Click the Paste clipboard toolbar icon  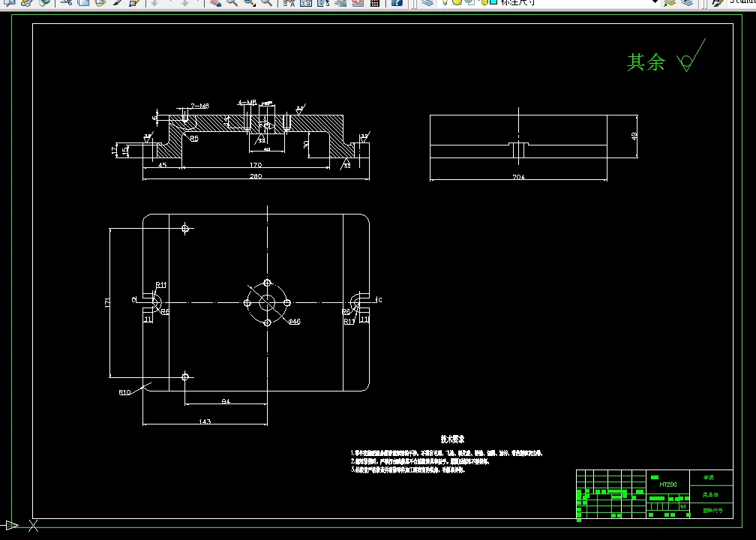click(x=100, y=2)
